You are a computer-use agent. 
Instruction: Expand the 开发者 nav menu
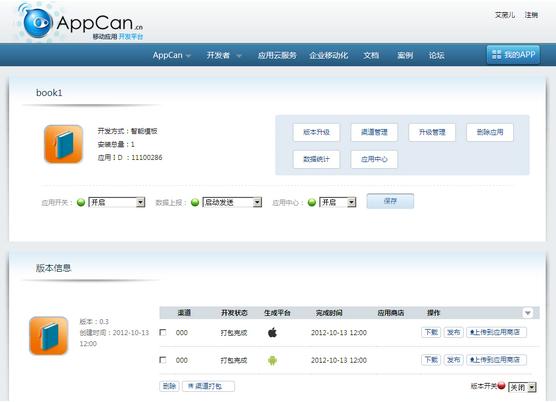point(224,55)
